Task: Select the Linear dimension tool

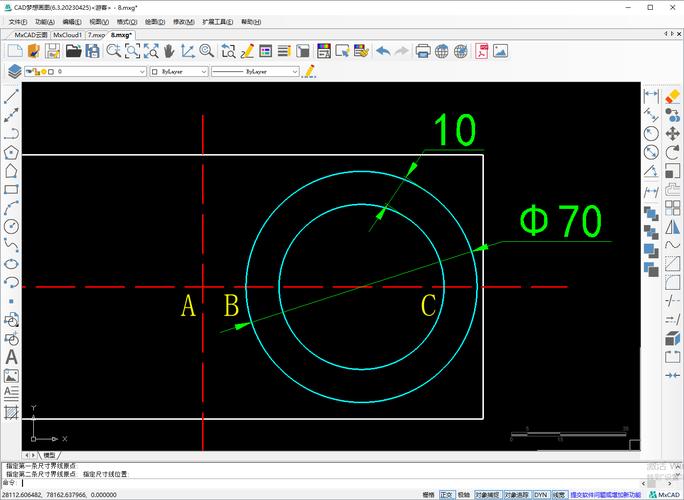Action: point(651,95)
